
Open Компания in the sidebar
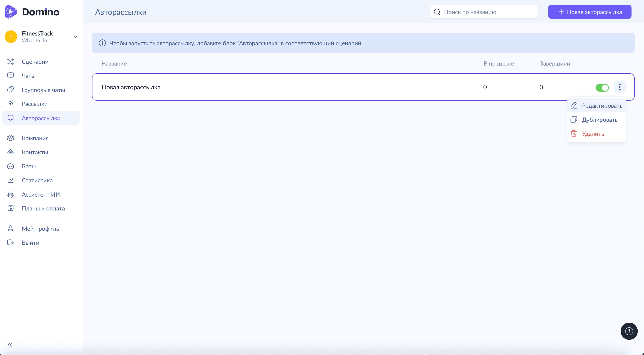(41, 138)
